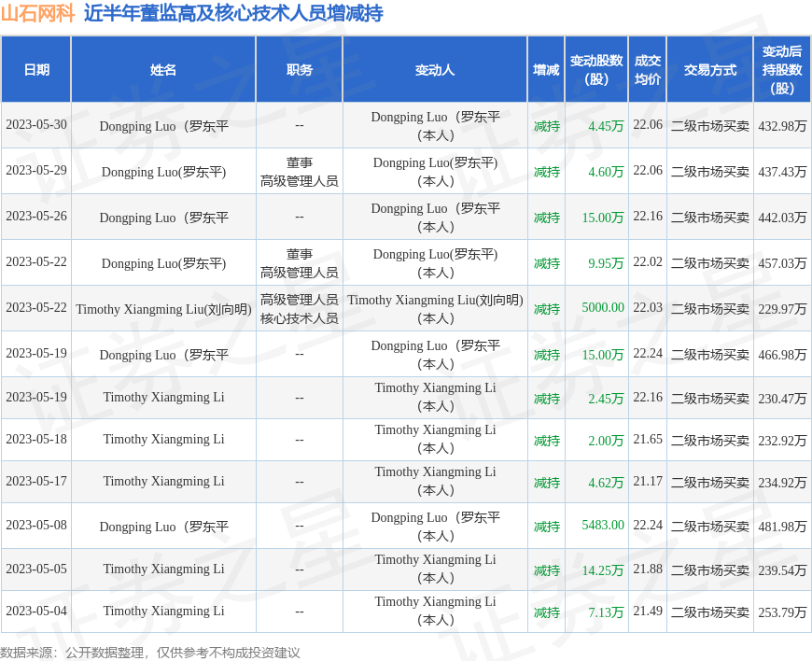The height and width of the screenshot is (661, 812).
Task: Click share change value 4.45万
Action: click(x=606, y=126)
